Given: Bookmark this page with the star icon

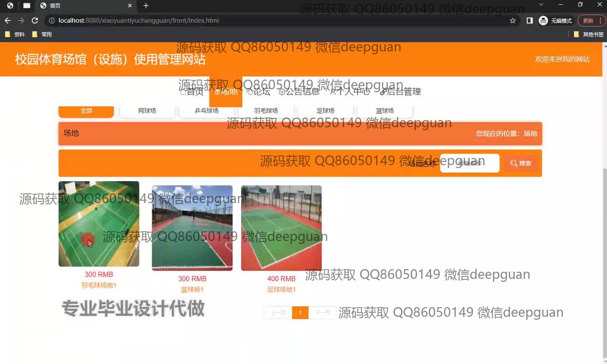Looking at the screenshot, I should [513, 21].
